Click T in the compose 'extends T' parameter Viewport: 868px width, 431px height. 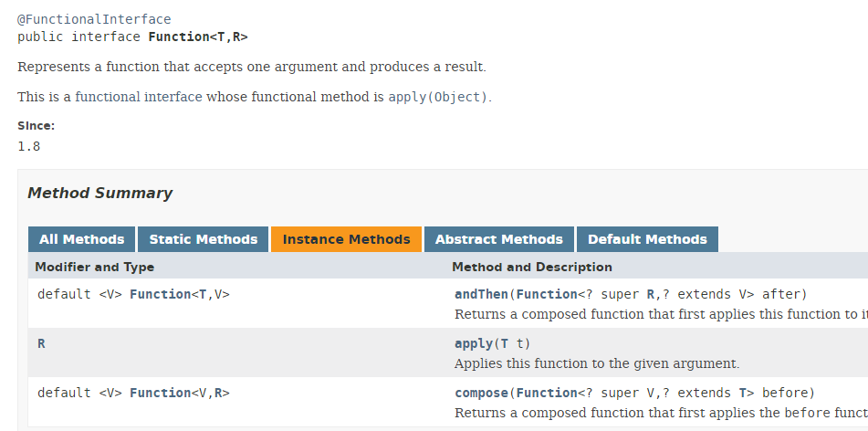tap(743, 393)
